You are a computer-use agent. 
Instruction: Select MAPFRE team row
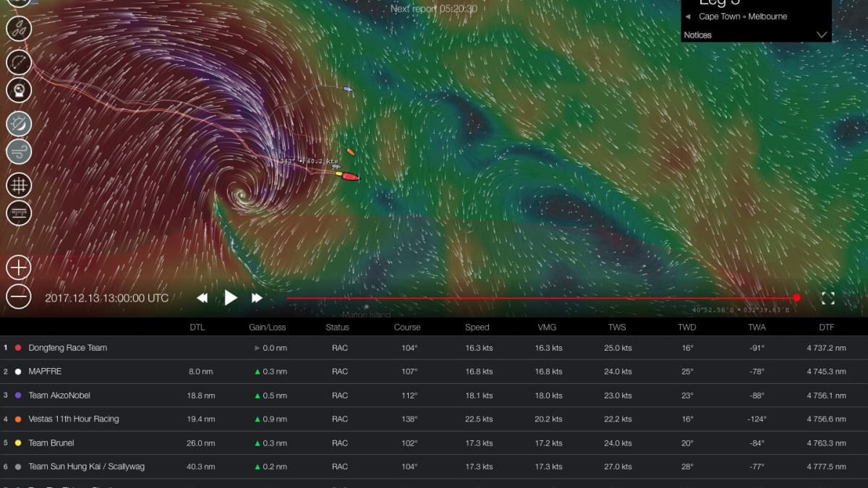pos(434,372)
